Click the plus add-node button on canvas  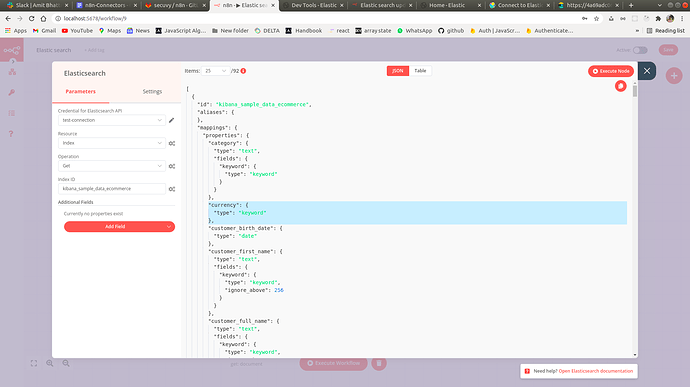[674, 76]
